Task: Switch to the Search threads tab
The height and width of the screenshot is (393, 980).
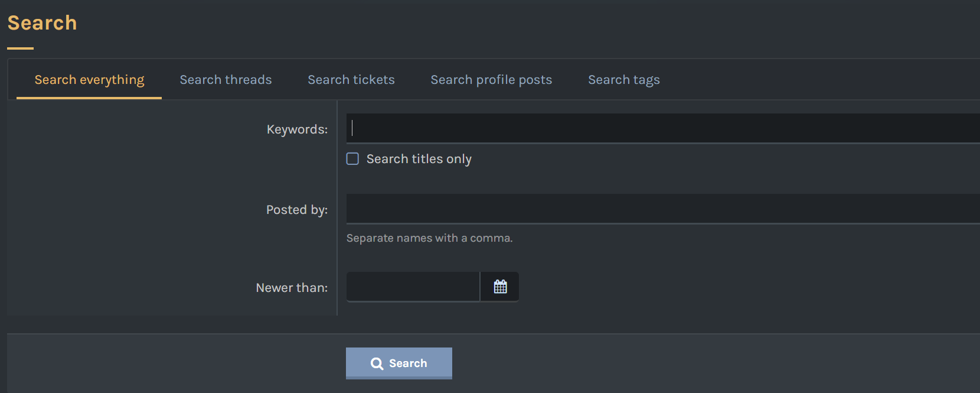Action: point(226,80)
